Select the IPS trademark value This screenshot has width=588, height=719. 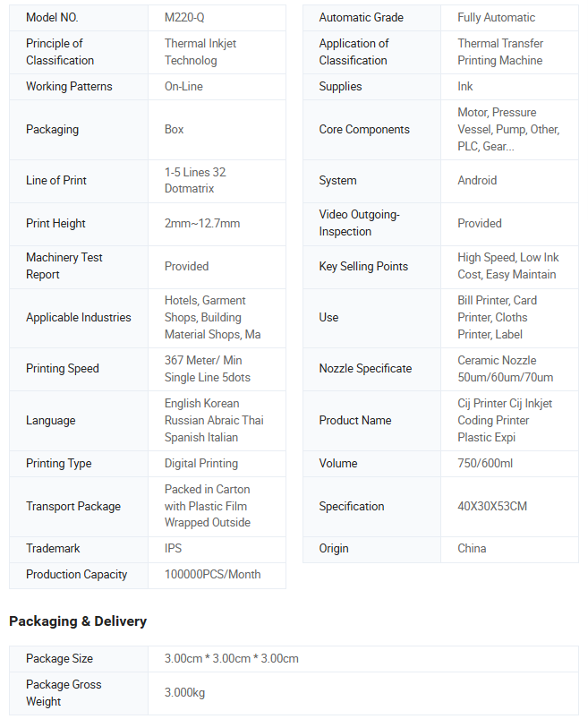[173, 548]
